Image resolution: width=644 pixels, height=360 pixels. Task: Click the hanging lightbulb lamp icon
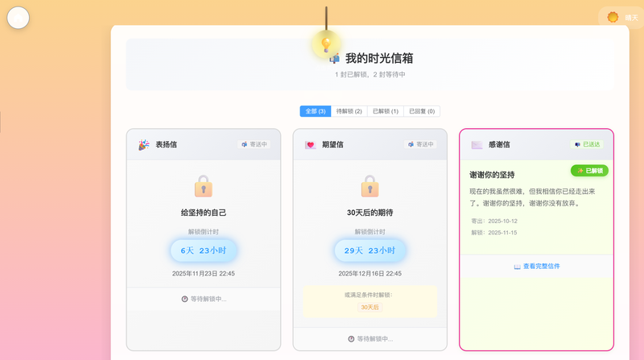[326, 43]
